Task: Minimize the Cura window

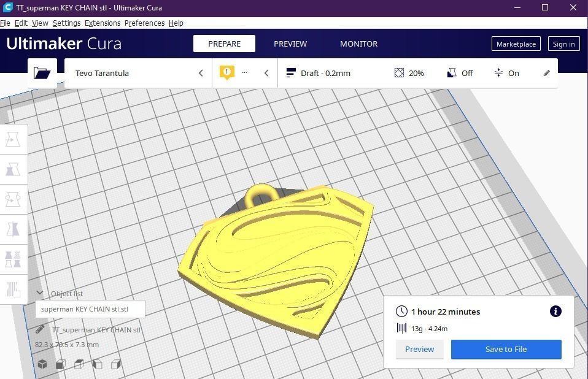Action: click(x=517, y=7)
